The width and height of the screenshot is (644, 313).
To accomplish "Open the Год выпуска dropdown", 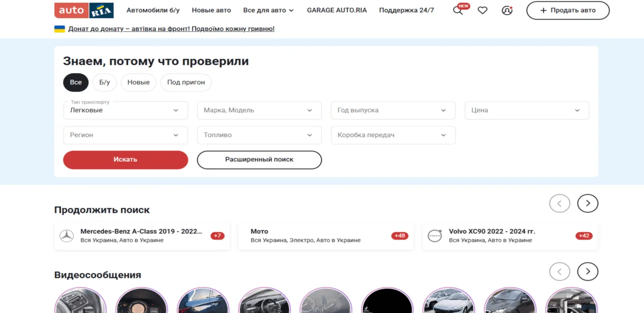I will pyautogui.click(x=393, y=110).
